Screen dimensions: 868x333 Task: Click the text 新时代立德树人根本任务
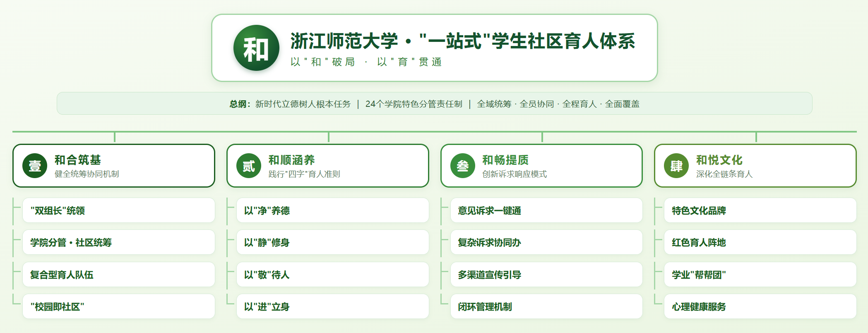[x=303, y=104]
